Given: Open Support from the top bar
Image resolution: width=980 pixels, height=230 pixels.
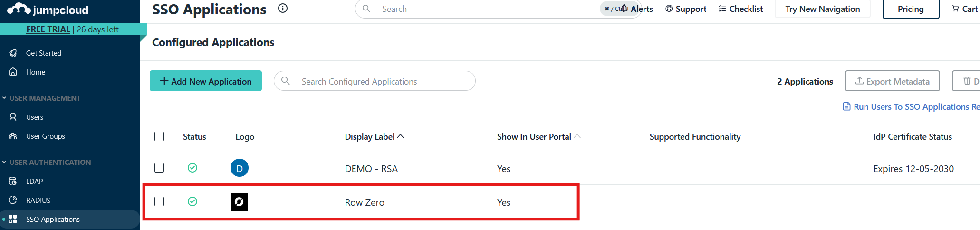Looking at the screenshot, I should (686, 9).
